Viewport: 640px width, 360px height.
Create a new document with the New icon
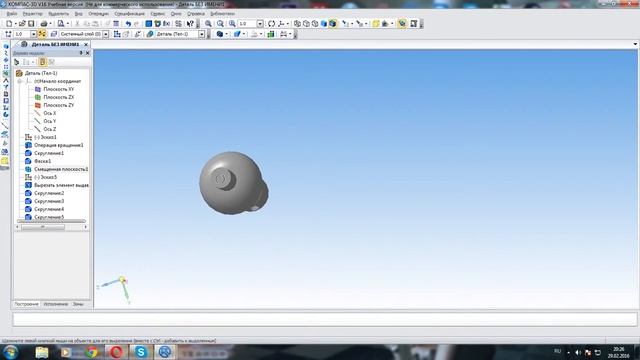(x=9, y=24)
